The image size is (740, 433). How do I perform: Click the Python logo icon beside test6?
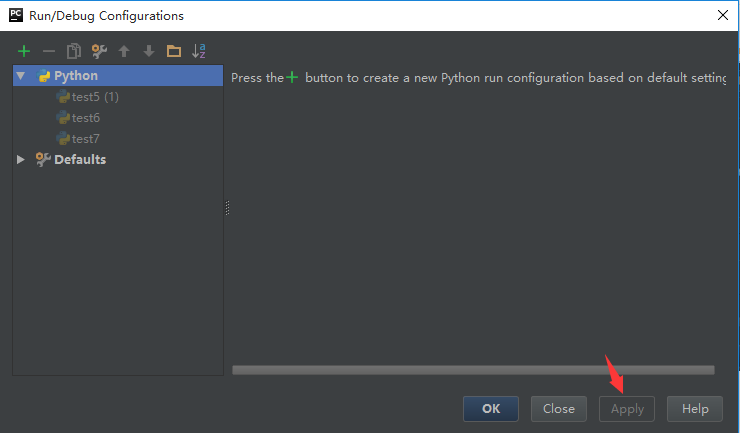[63, 118]
